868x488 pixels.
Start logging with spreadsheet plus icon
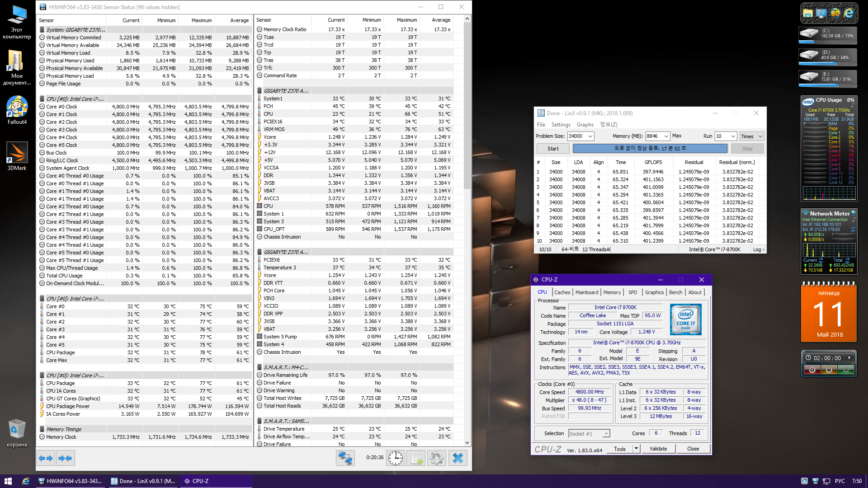(416, 458)
